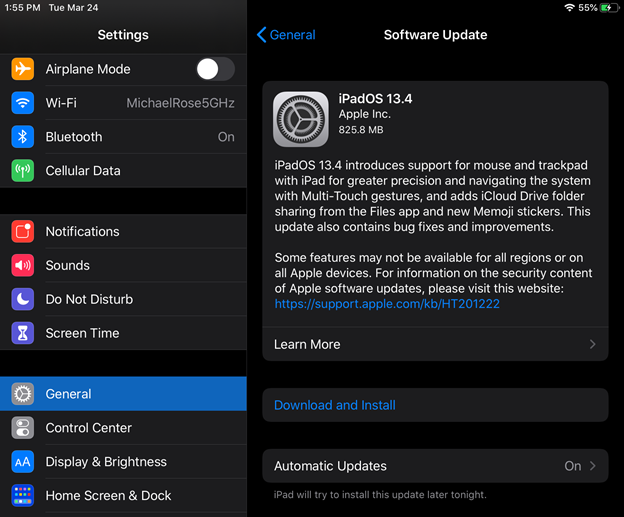The width and height of the screenshot is (624, 517).
Task: Tap the Sounds speaker icon
Action: click(23, 265)
